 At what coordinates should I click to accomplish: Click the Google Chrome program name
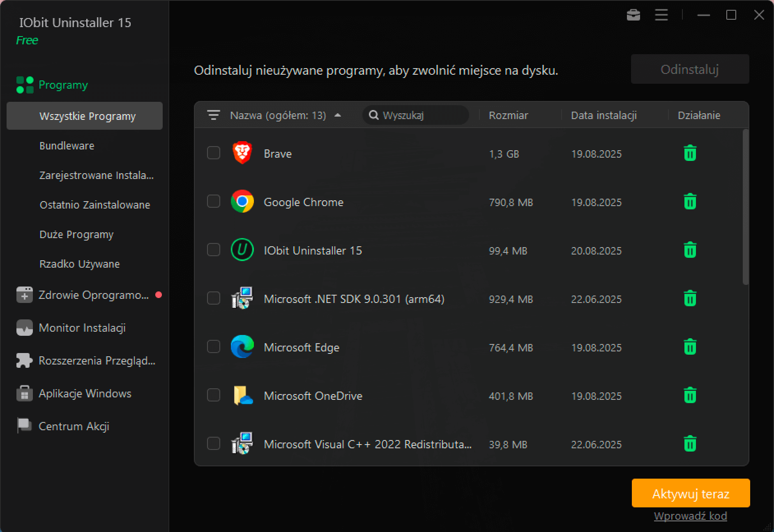(303, 202)
